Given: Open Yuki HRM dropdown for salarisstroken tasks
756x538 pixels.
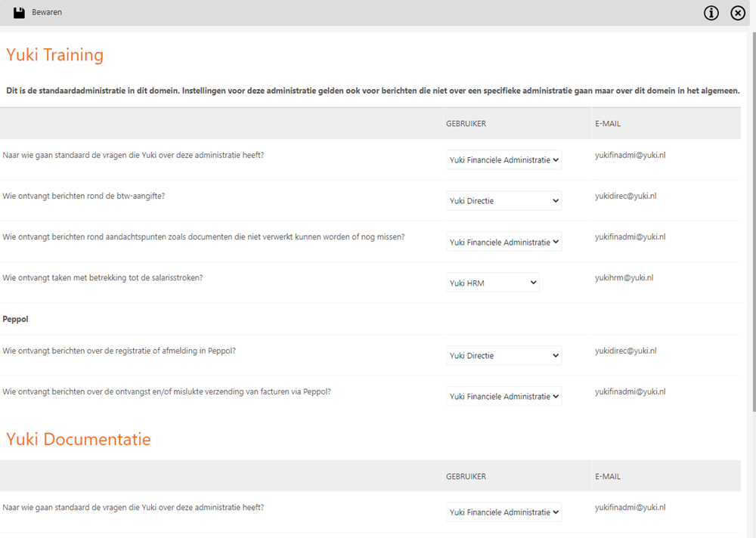Looking at the screenshot, I should pos(493,283).
